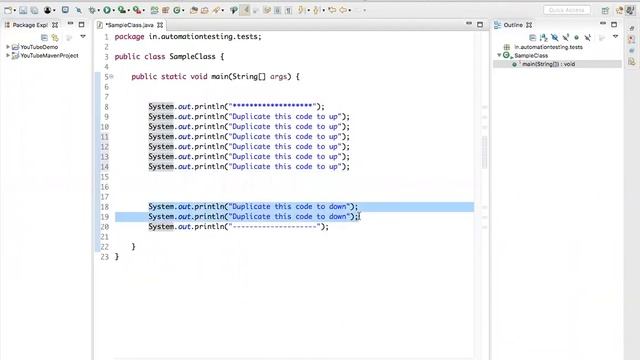Open the Debug dropdown arrow

pos(99,11)
